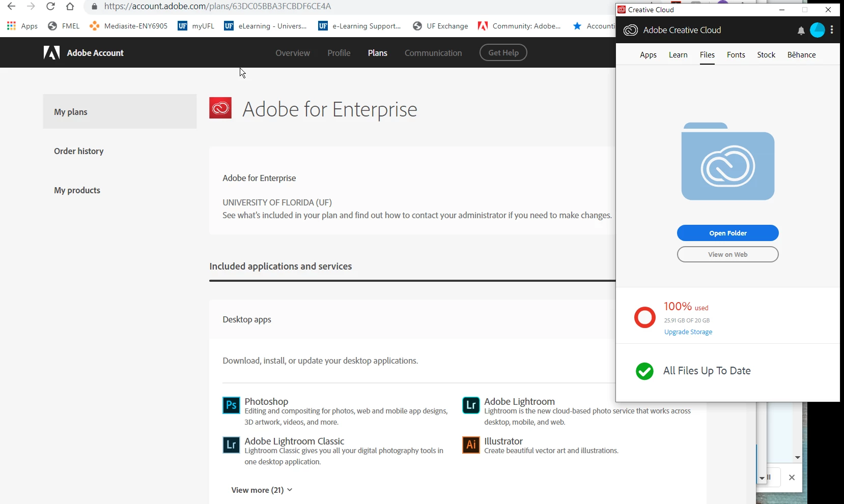
Task: Open Order history in the sidebar
Action: (x=79, y=151)
